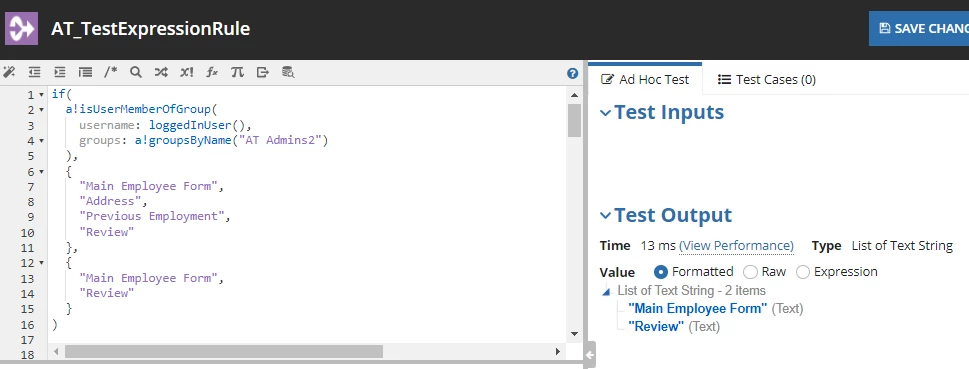Fold code block at line 6

[41, 171]
